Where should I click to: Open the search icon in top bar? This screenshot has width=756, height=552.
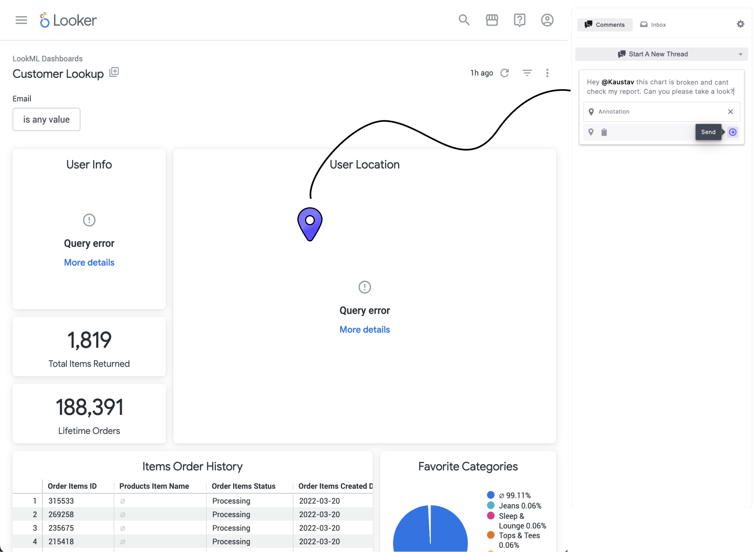tap(464, 20)
